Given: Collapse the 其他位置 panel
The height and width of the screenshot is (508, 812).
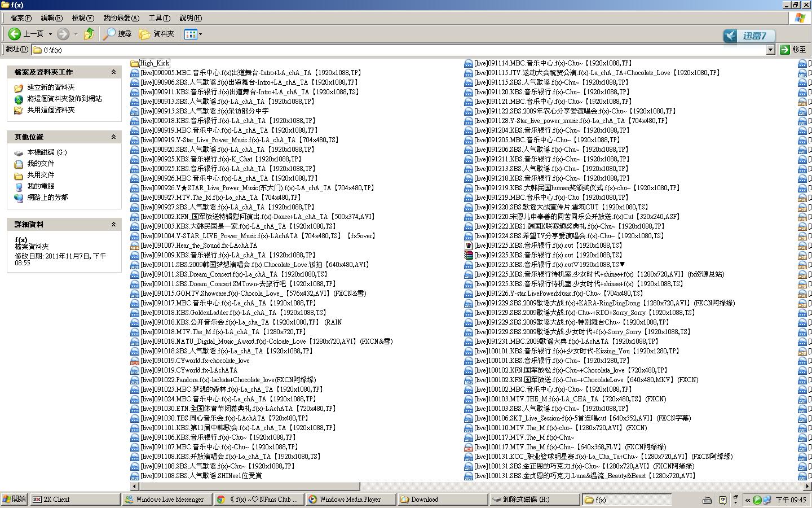Looking at the screenshot, I should pos(113,137).
